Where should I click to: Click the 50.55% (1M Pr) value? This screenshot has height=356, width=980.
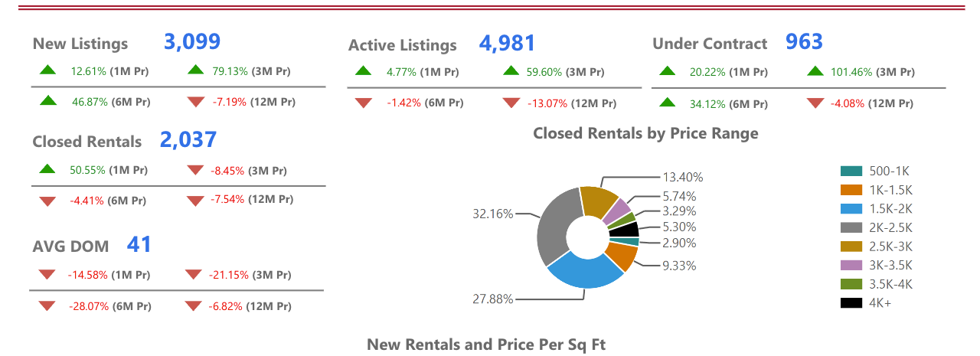(x=108, y=169)
